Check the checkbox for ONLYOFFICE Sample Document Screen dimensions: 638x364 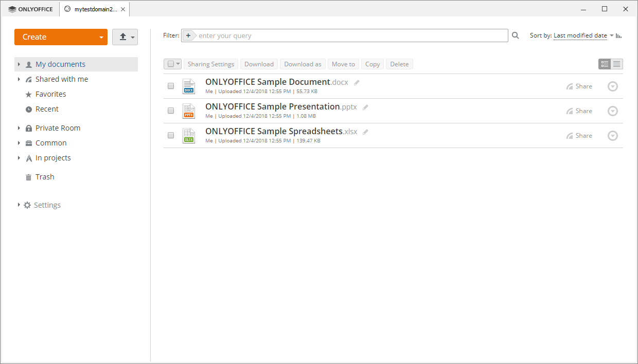[x=170, y=86]
